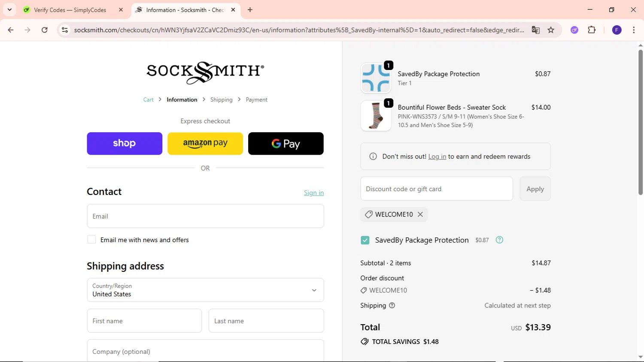644x362 pixels.
Task: Open the Country/Region dropdown
Action: (x=205, y=290)
